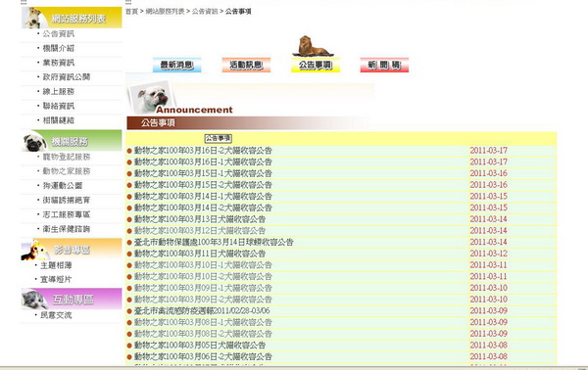Open 動物之家100年03月10日-2犬貓收容公告
The width and height of the screenshot is (588, 370).
point(203,277)
